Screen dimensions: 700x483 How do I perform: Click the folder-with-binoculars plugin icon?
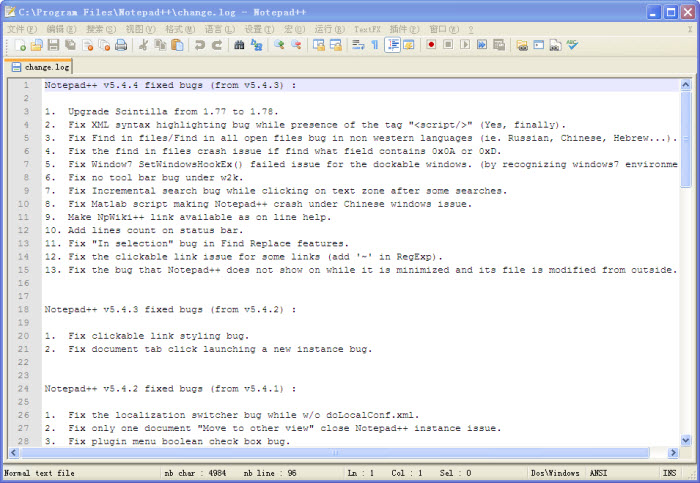[x=522, y=45]
